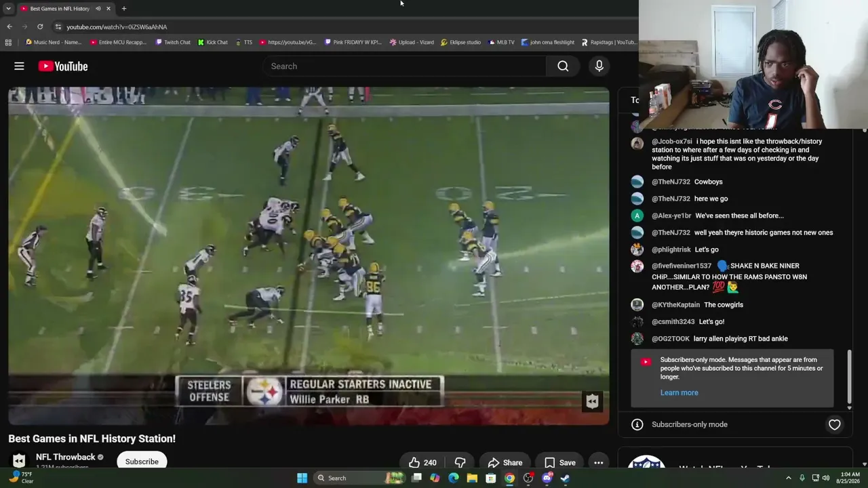Open the MLB TV bookmark
The image size is (868, 488).
(x=501, y=42)
